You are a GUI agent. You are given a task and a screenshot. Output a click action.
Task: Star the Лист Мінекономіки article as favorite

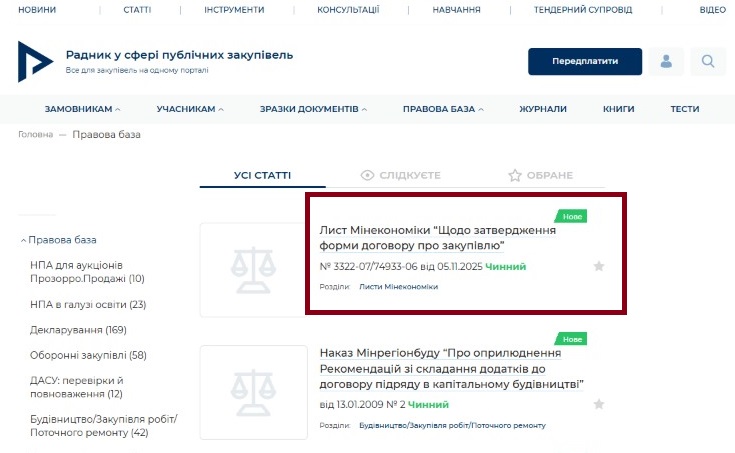click(599, 266)
